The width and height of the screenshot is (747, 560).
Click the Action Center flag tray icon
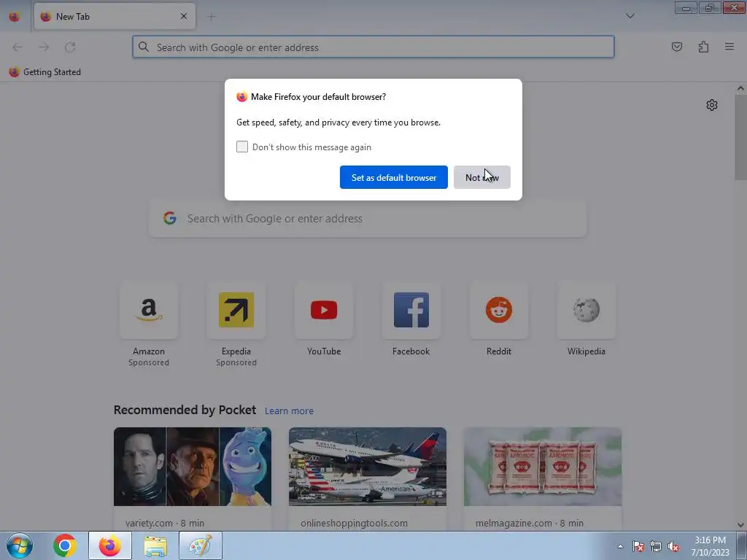pos(638,547)
